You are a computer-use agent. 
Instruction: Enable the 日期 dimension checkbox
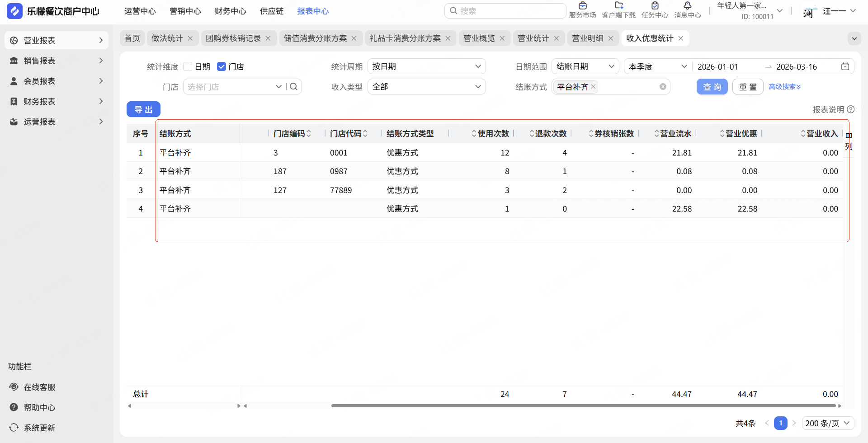188,67
